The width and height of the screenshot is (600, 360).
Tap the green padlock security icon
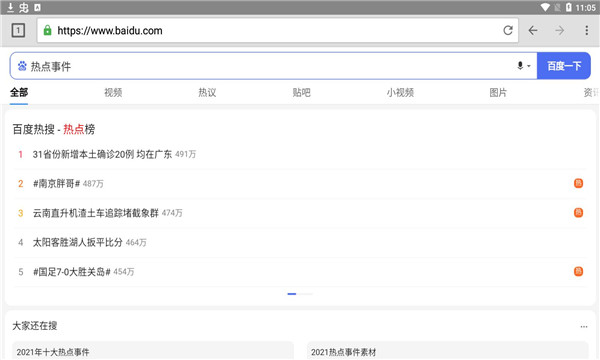click(47, 30)
